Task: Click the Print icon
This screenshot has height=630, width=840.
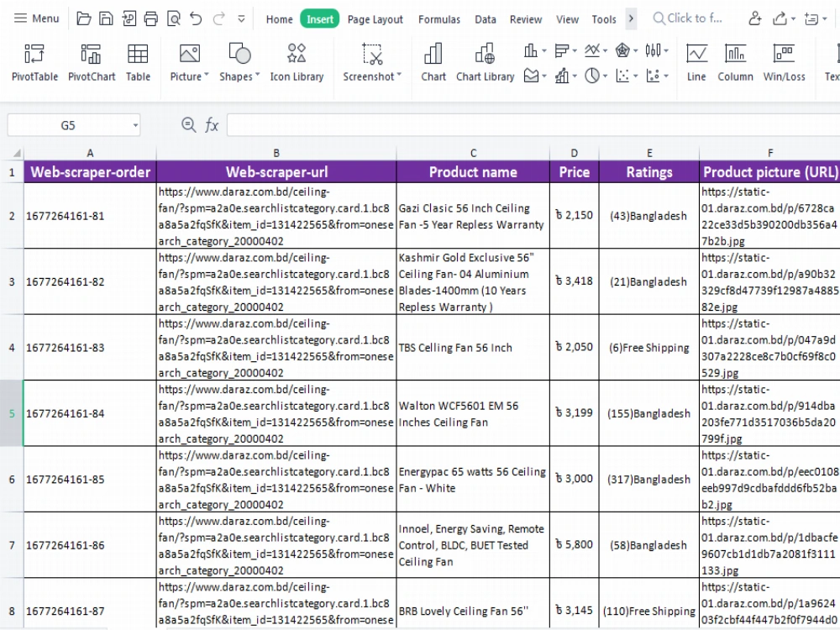Action: pyautogui.click(x=151, y=19)
